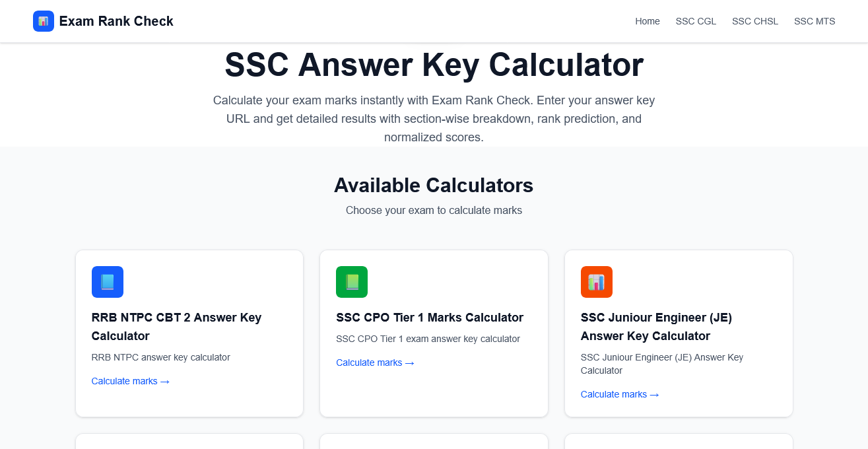Click the 'RRB NTPC answer key calculator' description
The width and height of the screenshot is (868, 449).
[x=161, y=357]
